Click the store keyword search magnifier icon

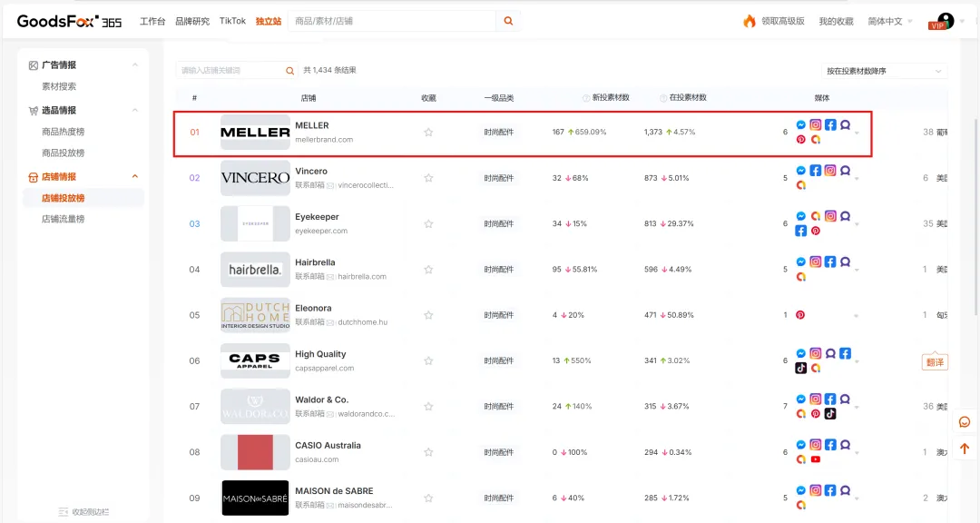pos(290,71)
